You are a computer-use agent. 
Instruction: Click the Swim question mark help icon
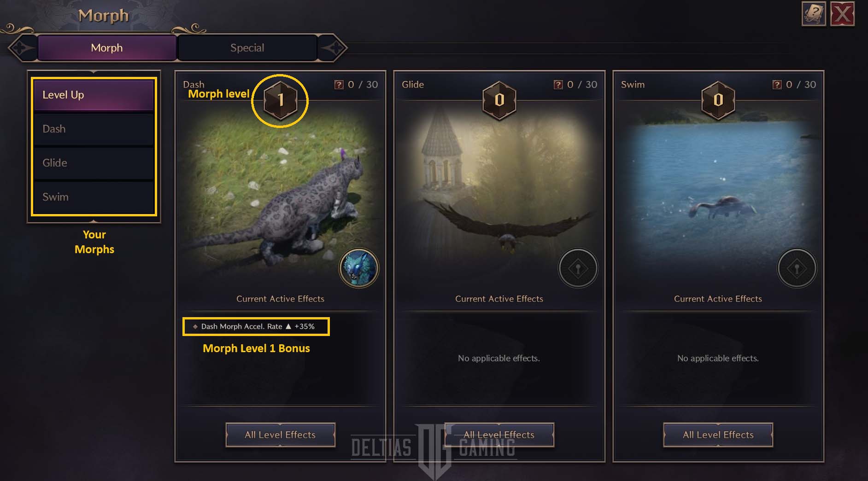coord(777,85)
